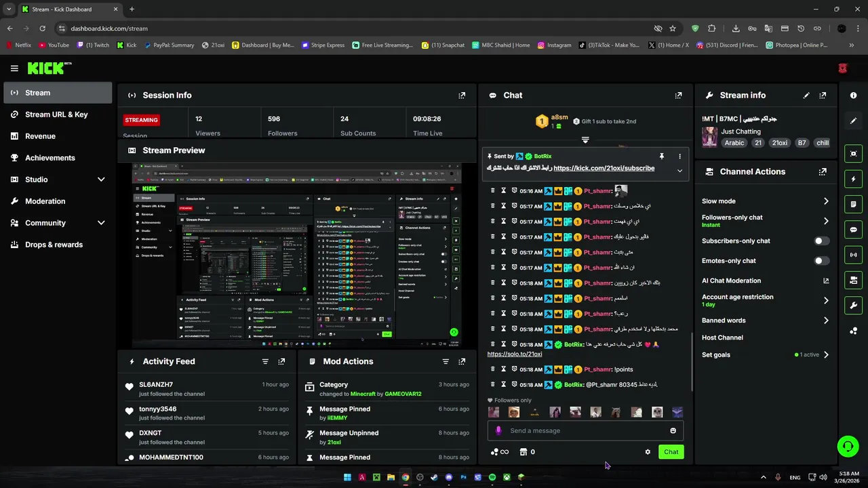The width and height of the screenshot is (868, 488).
Task: Toggle Mod Actions panel via document icon
Action: point(854,204)
